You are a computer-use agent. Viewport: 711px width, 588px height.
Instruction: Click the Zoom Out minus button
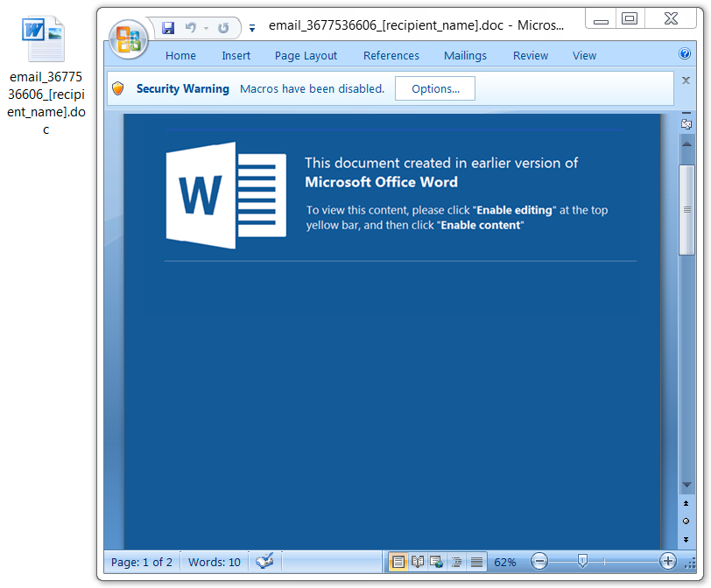(539, 562)
